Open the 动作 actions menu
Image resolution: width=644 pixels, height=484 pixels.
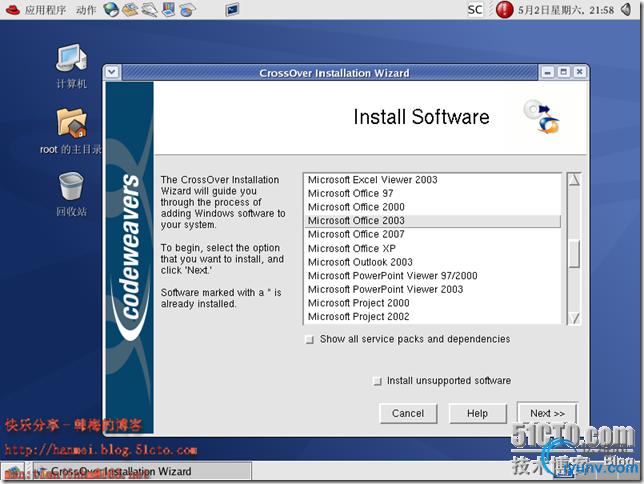86,9
